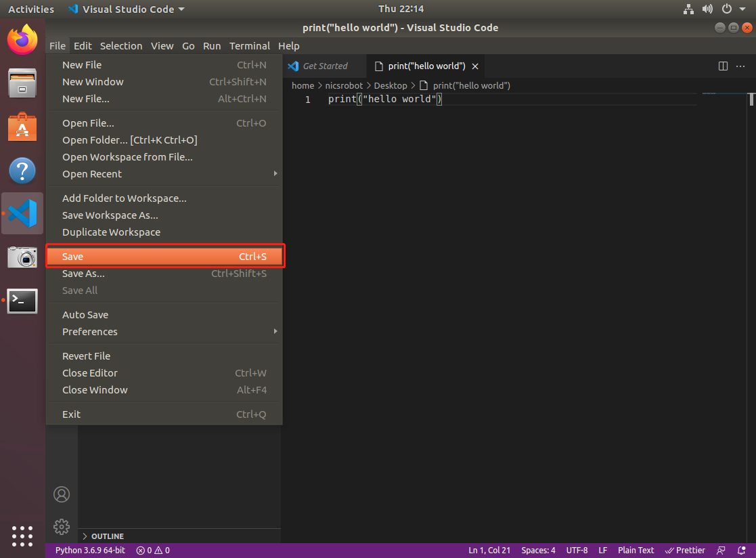Click Activities in the top bar
This screenshot has width=756, height=558.
[31, 9]
